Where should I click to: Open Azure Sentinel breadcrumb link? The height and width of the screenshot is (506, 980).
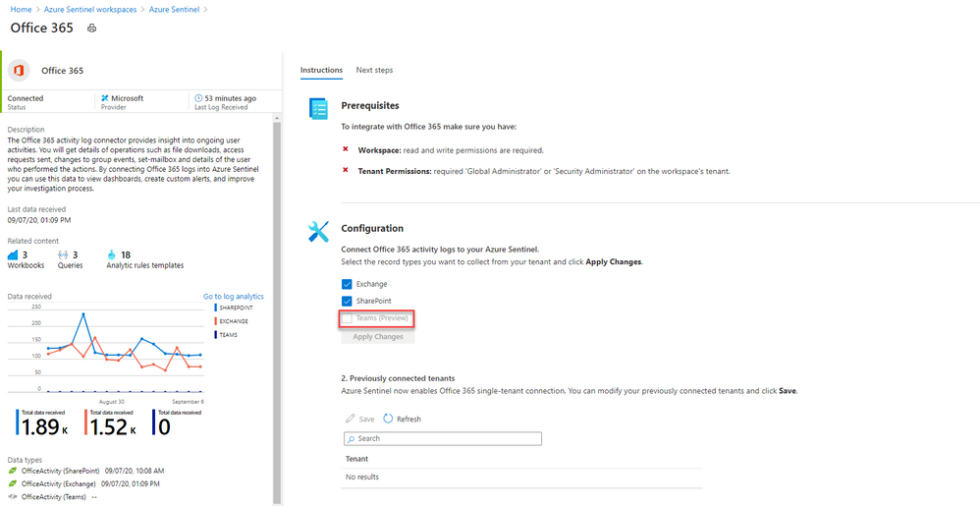(174, 10)
